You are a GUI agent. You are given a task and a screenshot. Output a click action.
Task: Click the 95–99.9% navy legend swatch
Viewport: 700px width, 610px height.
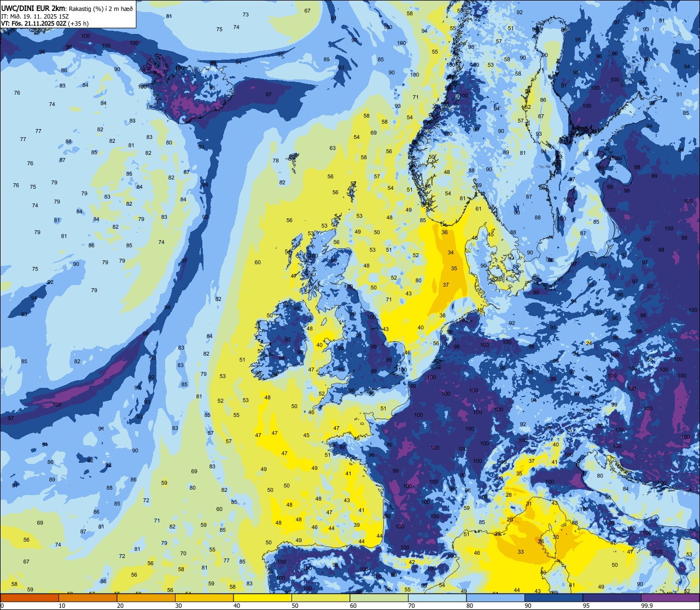[612, 598]
